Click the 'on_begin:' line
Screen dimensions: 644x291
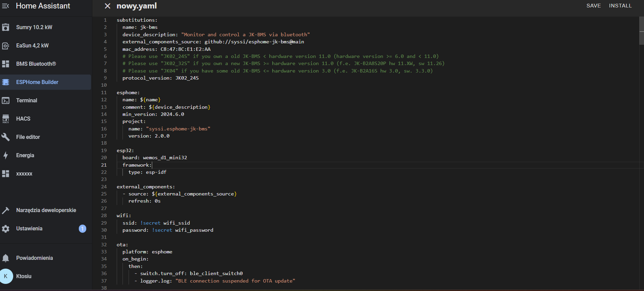point(135,259)
